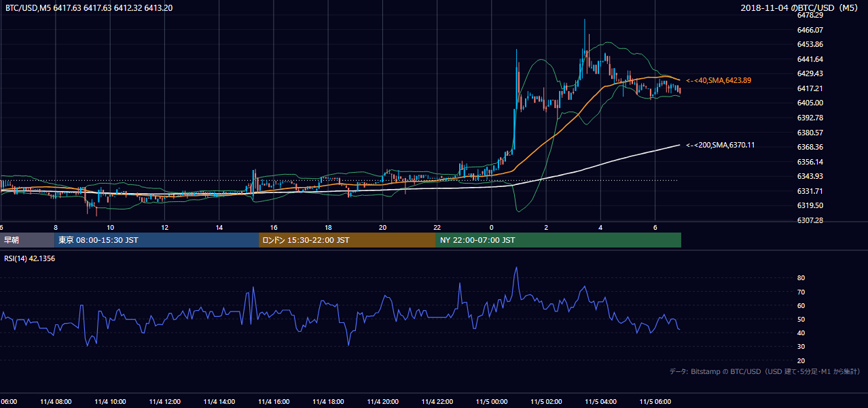868x408 pixels.
Task: Select the ロンドン 15:30-22:00 JST session bar
Action: [x=347, y=240]
